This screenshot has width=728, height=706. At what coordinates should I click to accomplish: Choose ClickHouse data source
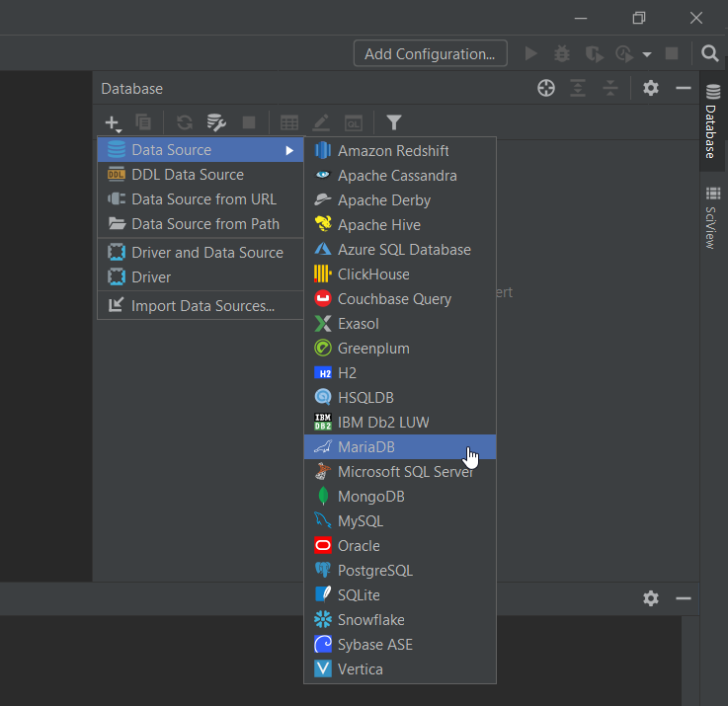pyautogui.click(x=400, y=275)
